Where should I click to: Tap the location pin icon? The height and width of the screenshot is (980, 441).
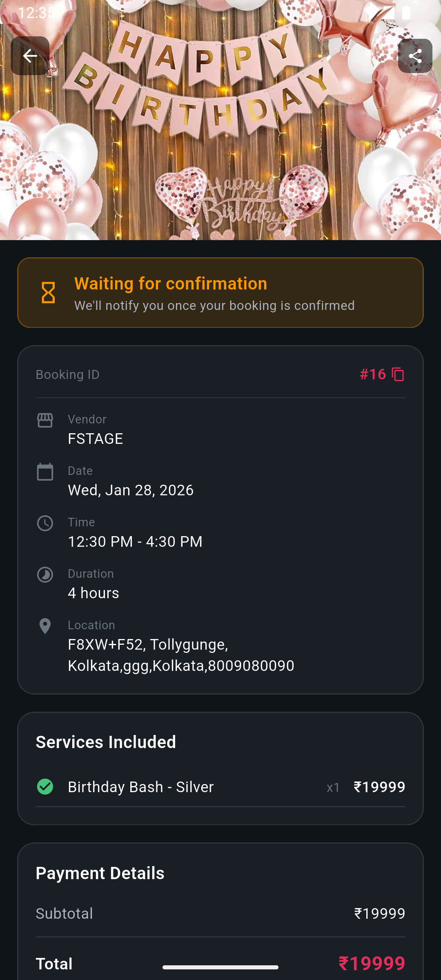point(45,626)
